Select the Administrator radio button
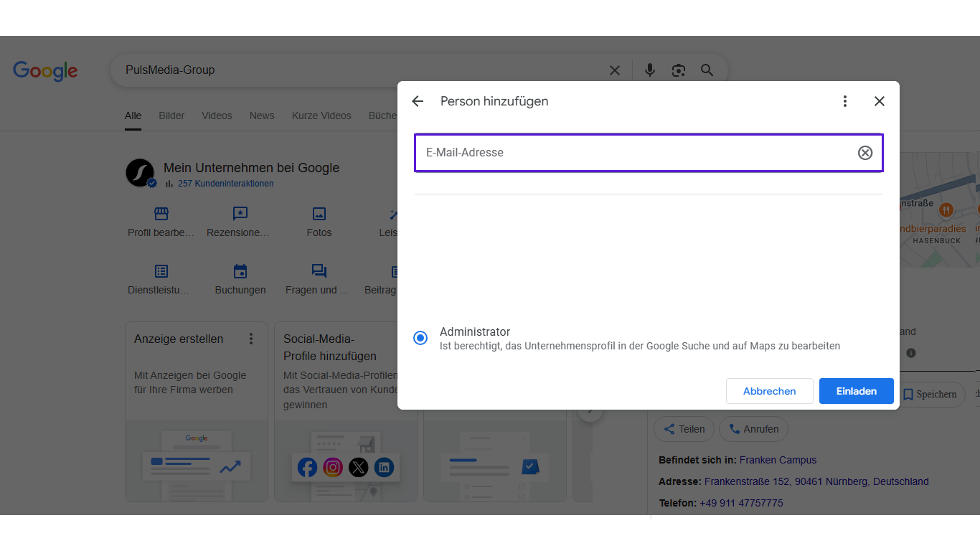Image resolution: width=980 pixels, height=551 pixels. pyautogui.click(x=420, y=338)
